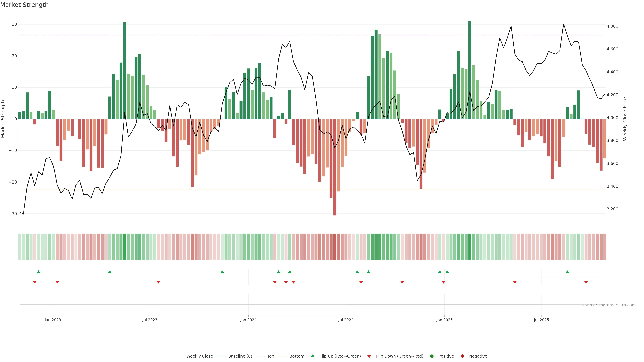Click the red triangle icon in legend
The image size is (644, 362).
(x=369, y=356)
